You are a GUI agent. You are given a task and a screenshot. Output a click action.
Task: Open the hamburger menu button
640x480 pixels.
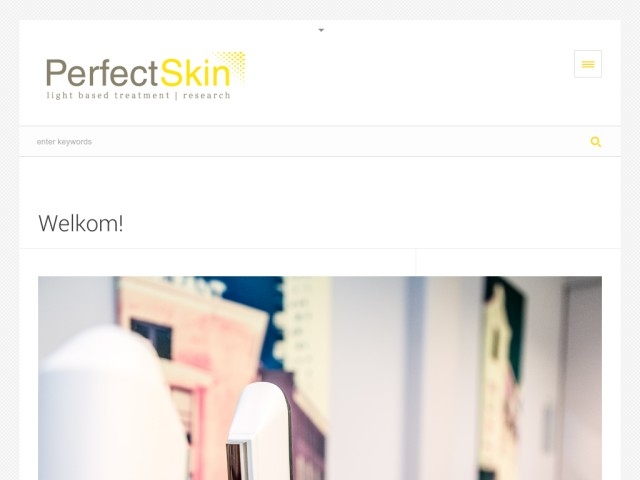point(587,64)
